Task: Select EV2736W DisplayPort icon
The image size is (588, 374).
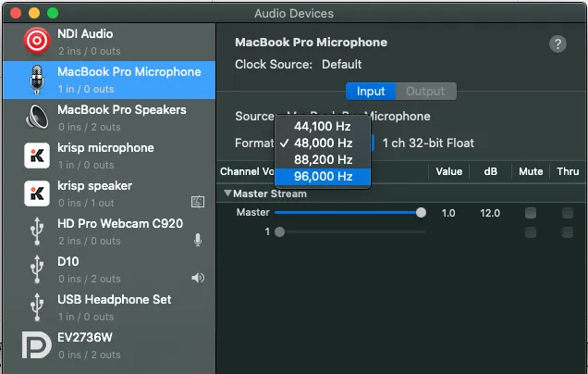Action: [37, 345]
